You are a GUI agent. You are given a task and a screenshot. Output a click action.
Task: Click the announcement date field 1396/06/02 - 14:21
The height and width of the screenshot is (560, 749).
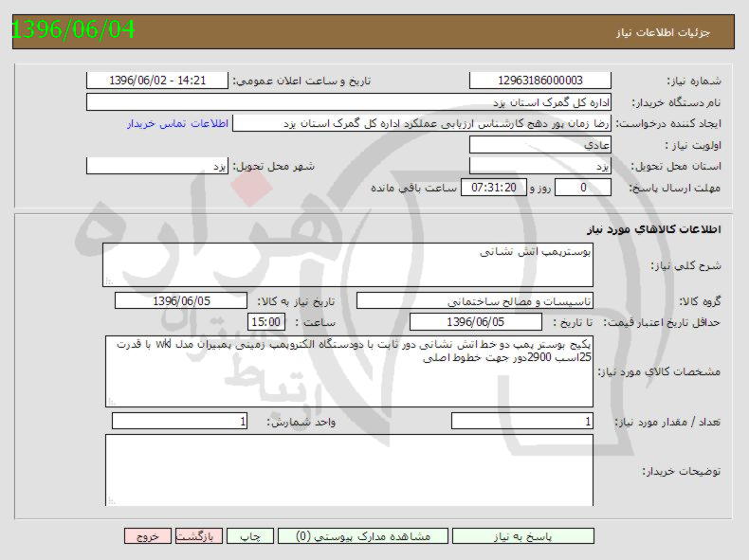coord(157,81)
